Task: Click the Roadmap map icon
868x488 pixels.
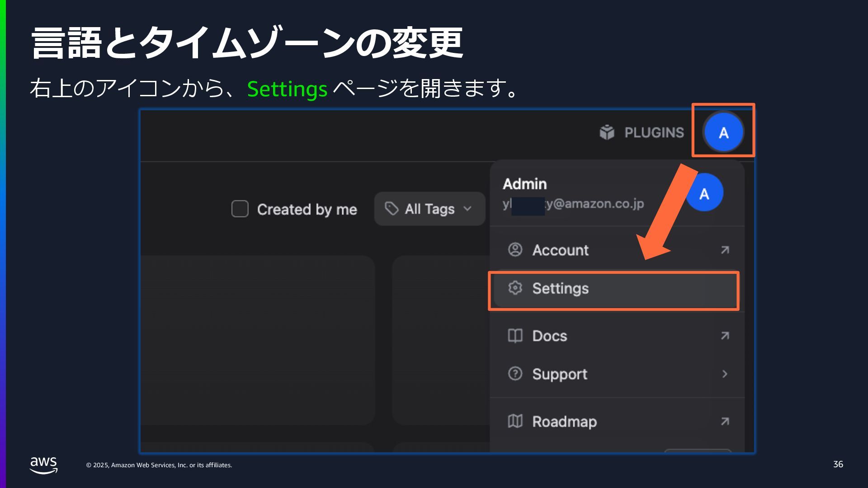Action: [x=515, y=421]
